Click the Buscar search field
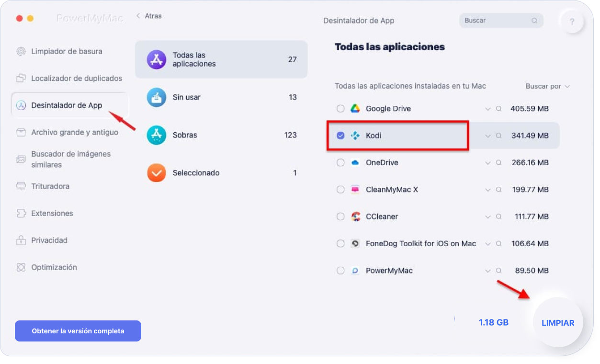The width and height of the screenshot is (600, 364). point(501,21)
